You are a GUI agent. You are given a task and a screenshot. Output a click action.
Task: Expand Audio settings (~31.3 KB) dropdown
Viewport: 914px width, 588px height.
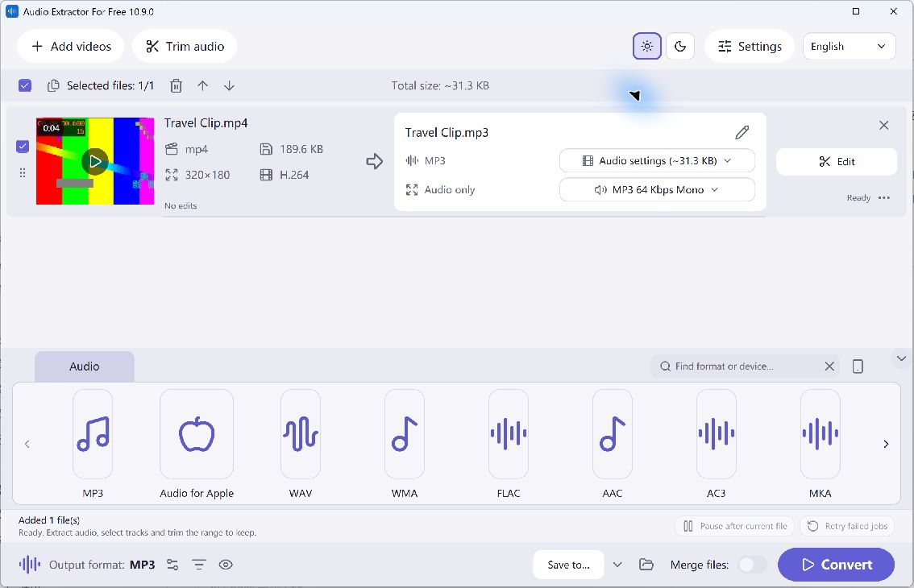[x=657, y=161]
